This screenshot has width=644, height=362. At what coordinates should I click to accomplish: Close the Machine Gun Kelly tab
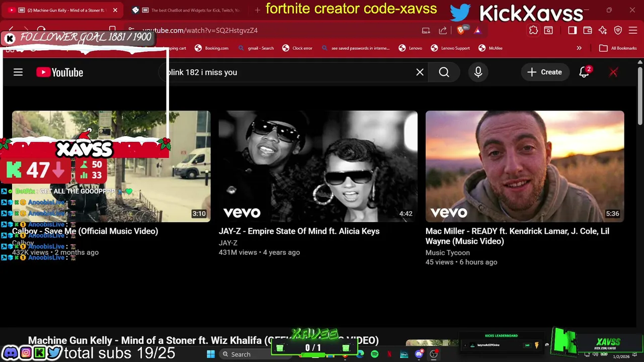click(115, 10)
